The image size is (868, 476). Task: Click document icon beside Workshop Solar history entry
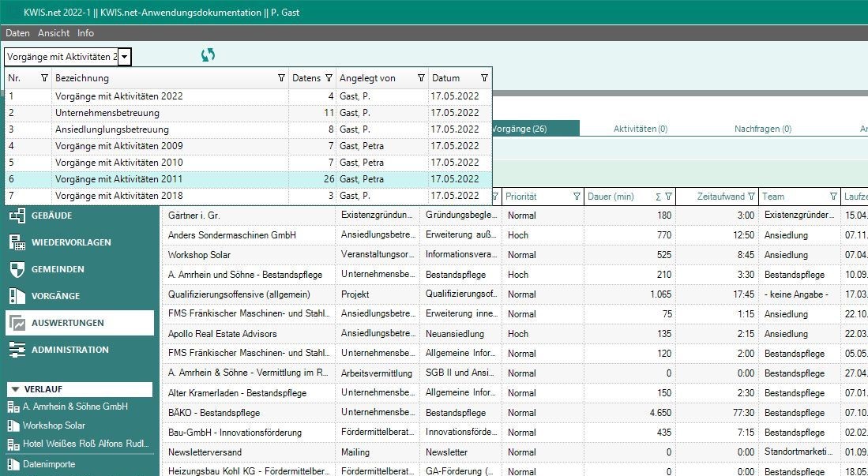13,425
